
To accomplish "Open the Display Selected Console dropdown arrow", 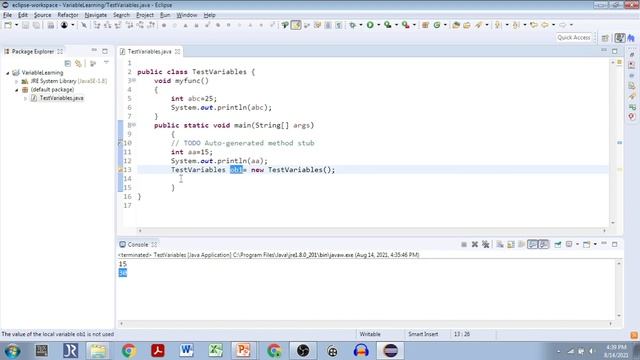I will (578, 244).
